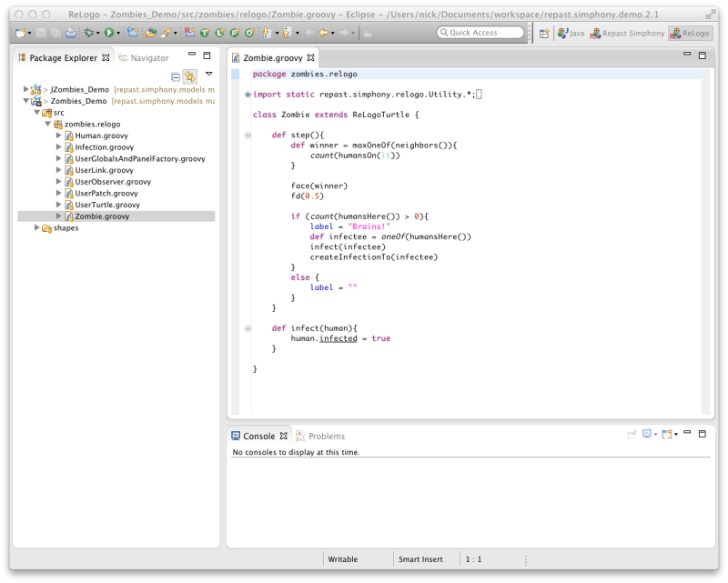Collapse the step() method fold
728x583 pixels.
[248, 136]
